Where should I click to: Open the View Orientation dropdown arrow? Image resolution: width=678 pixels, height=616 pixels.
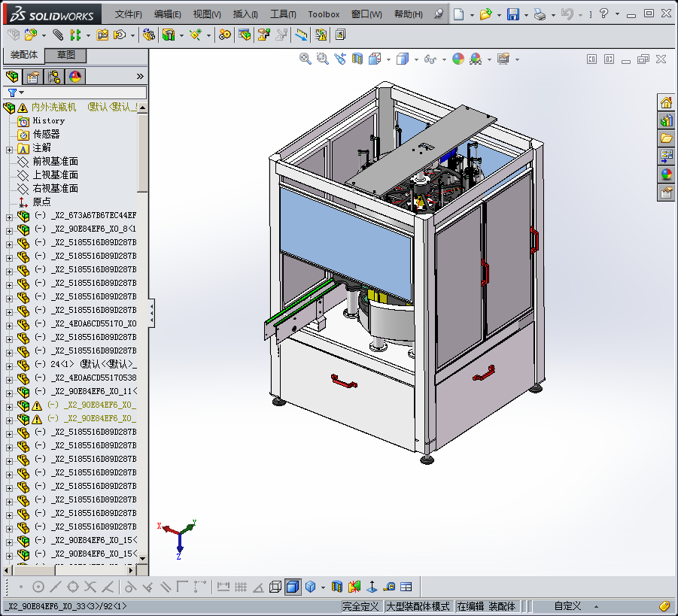[x=388, y=59]
